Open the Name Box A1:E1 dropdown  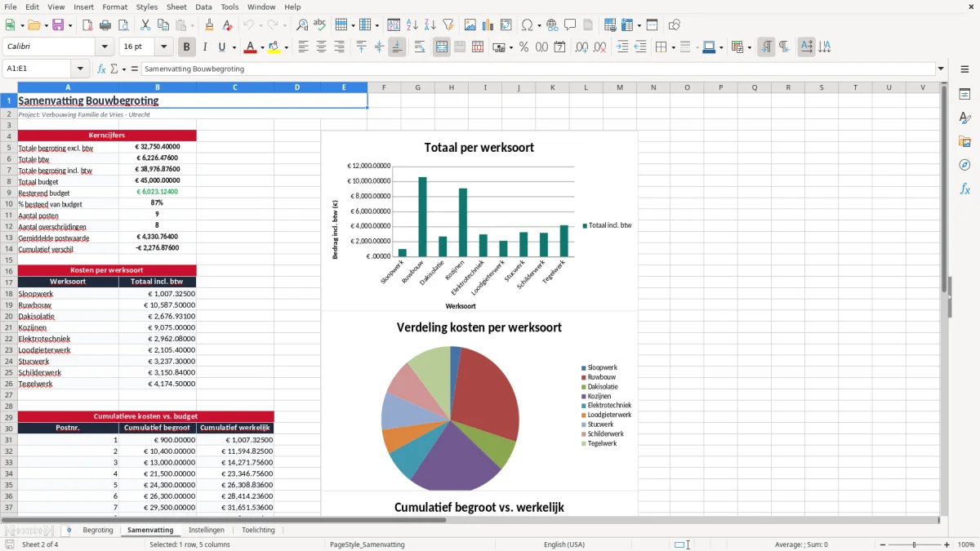[80, 69]
